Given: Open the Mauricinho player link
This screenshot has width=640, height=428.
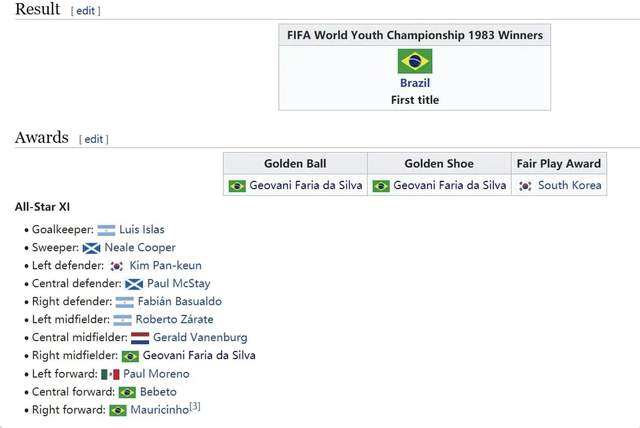Looking at the screenshot, I should (x=160, y=410).
